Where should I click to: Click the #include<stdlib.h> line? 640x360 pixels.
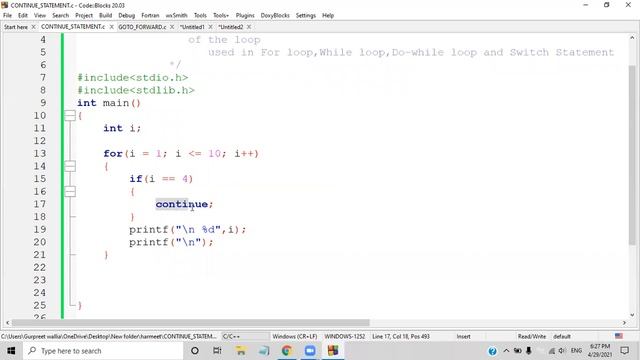click(x=136, y=90)
